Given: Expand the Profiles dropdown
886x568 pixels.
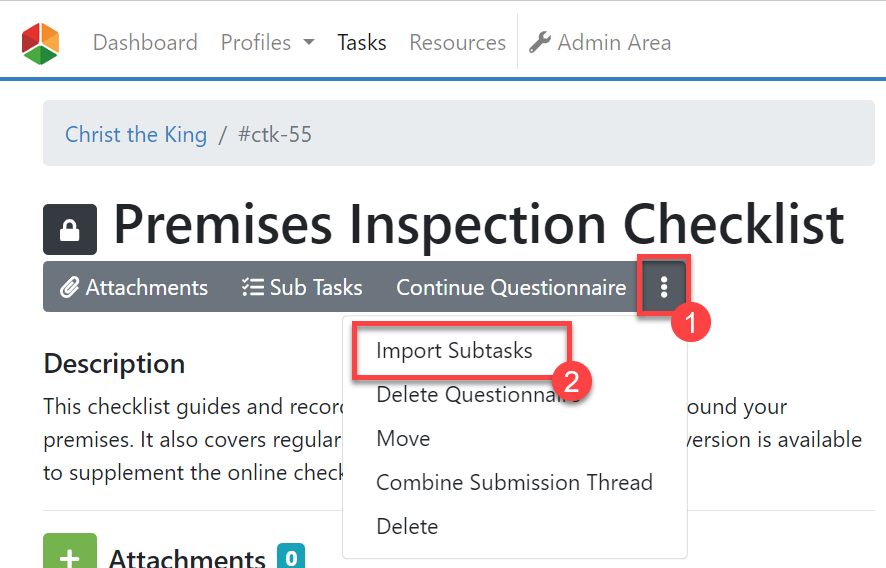Looking at the screenshot, I should [x=267, y=43].
